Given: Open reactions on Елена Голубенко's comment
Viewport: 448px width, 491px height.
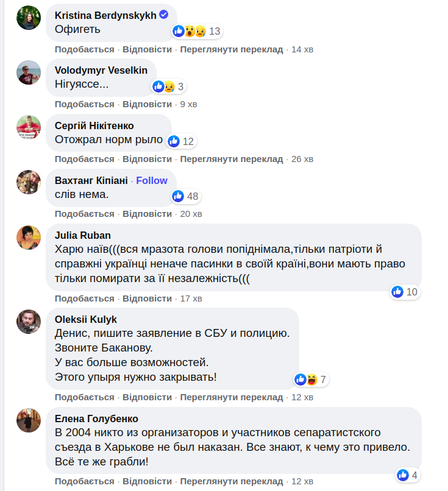Looking at the screenshot, I should [408, 475].
